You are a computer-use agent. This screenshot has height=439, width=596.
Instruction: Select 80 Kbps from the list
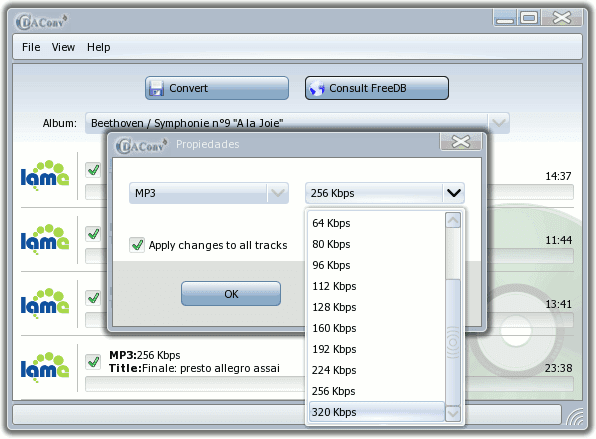[x=377, y=244]
